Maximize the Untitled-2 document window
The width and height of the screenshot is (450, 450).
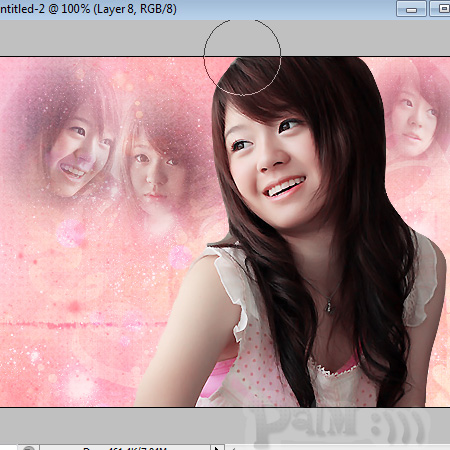coord(440,9)
